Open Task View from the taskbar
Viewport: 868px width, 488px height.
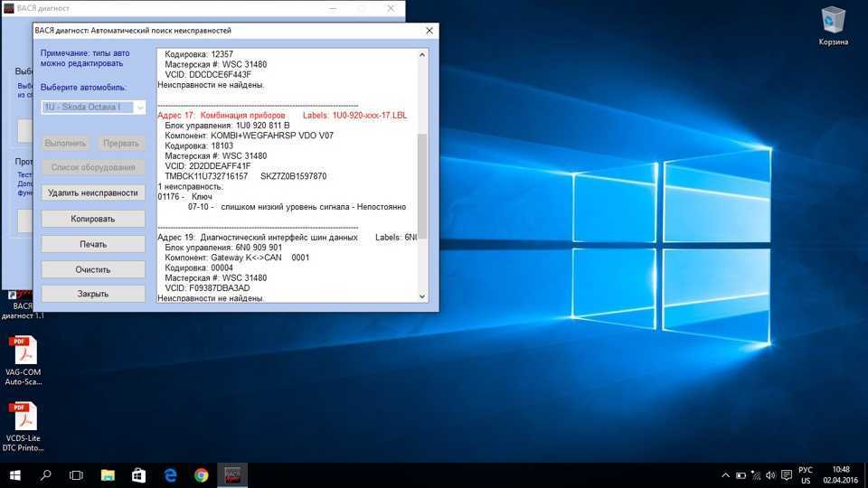[76, 474]
